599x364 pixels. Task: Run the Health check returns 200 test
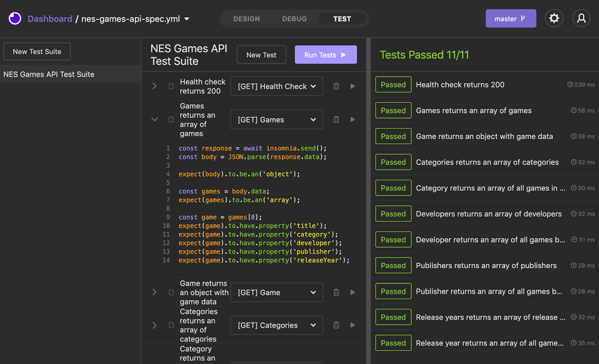[353, 86]
